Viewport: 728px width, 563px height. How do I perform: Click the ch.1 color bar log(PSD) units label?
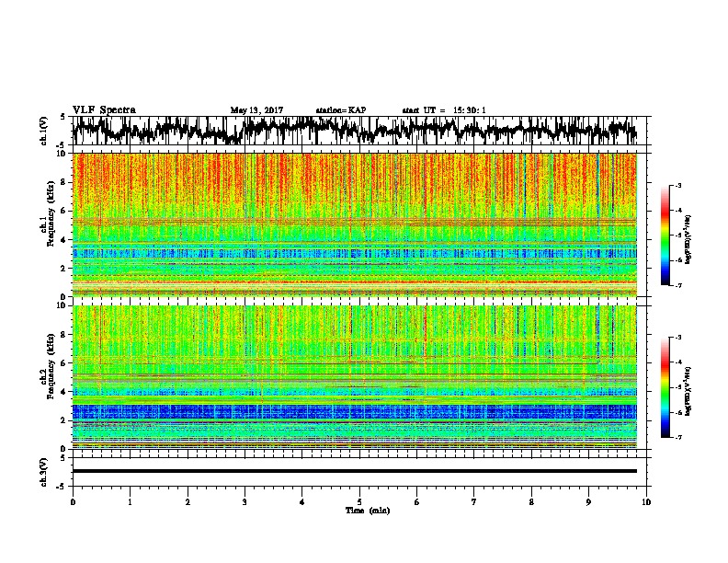(688, 240)
